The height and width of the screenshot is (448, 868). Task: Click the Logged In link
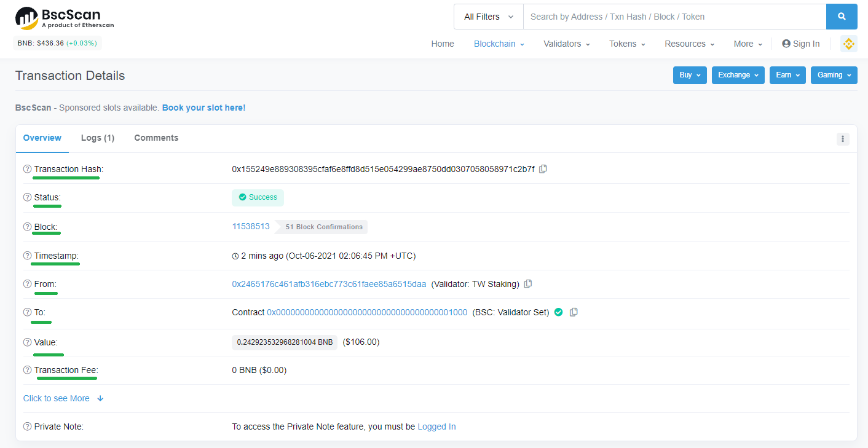(x=436, y=426)
